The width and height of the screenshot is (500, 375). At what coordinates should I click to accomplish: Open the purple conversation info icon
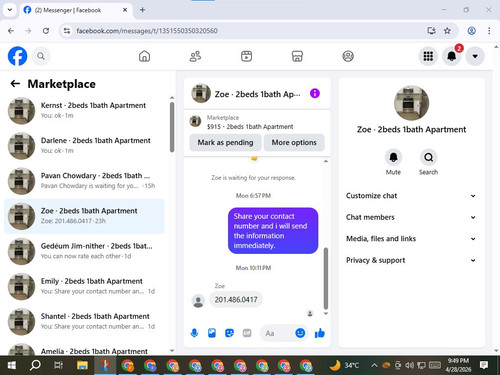tap(315, 93)
